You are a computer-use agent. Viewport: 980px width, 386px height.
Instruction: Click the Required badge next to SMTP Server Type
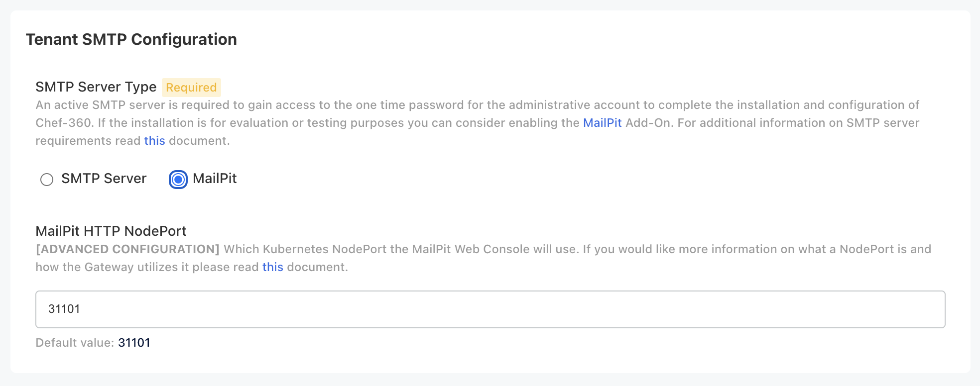click(x=191, y=87)
